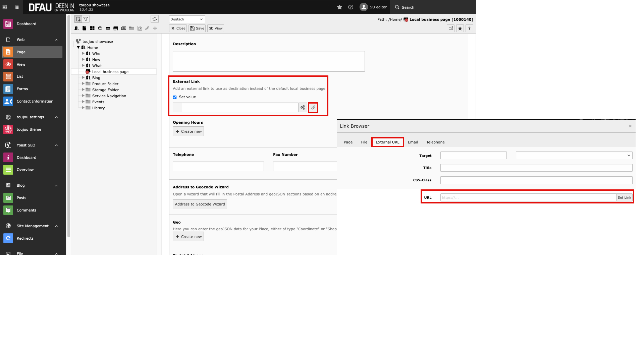Collapse the Yoast SEO module group
This screenshot has width=644, height=362.
[56, 145]
